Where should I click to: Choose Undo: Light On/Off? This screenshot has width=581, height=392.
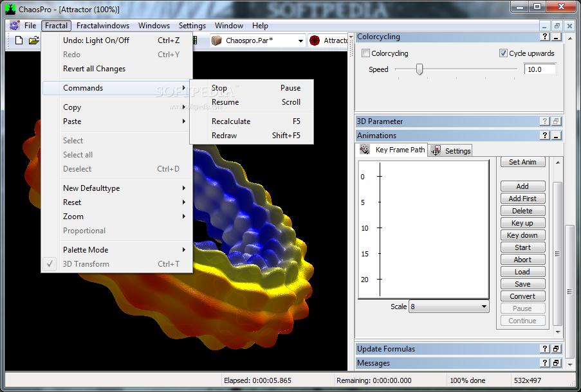coord(116,40)
